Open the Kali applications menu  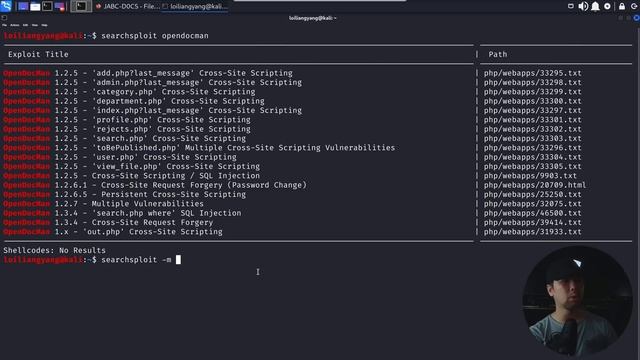pos(6,6)
